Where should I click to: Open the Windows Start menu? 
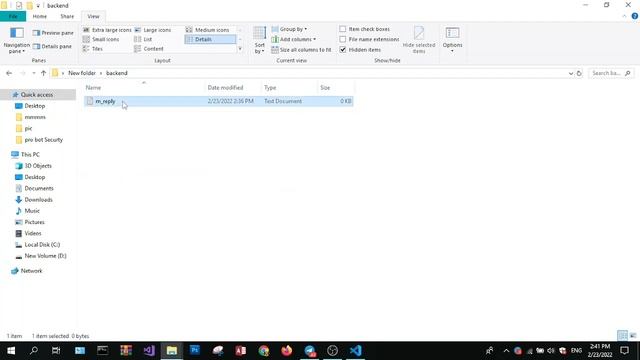pos(11,351)
